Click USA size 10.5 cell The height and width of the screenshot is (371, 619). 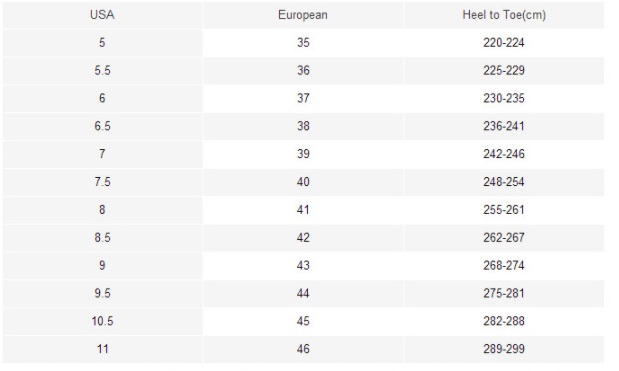pyautogui.click(x=102, y=321)
